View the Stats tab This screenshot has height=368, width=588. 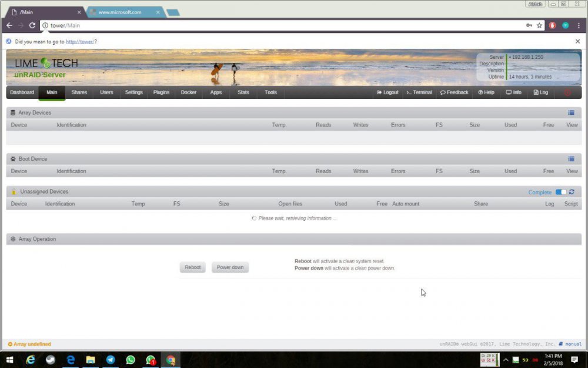pos(243,92)
